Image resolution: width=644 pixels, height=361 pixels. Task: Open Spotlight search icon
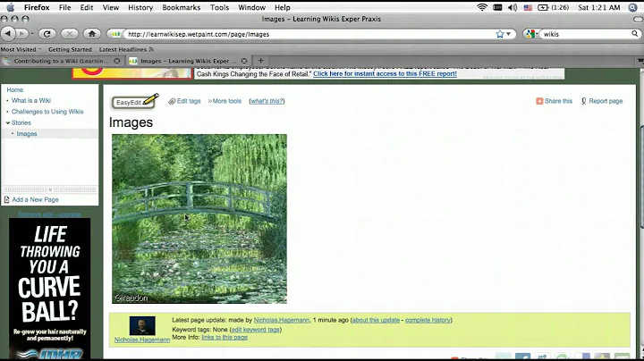coord(633,7)
